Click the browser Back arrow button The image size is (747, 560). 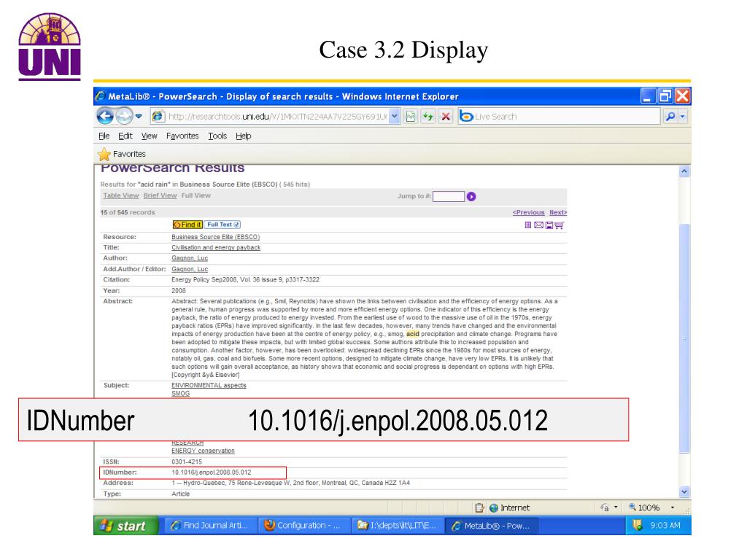(105, 116)
